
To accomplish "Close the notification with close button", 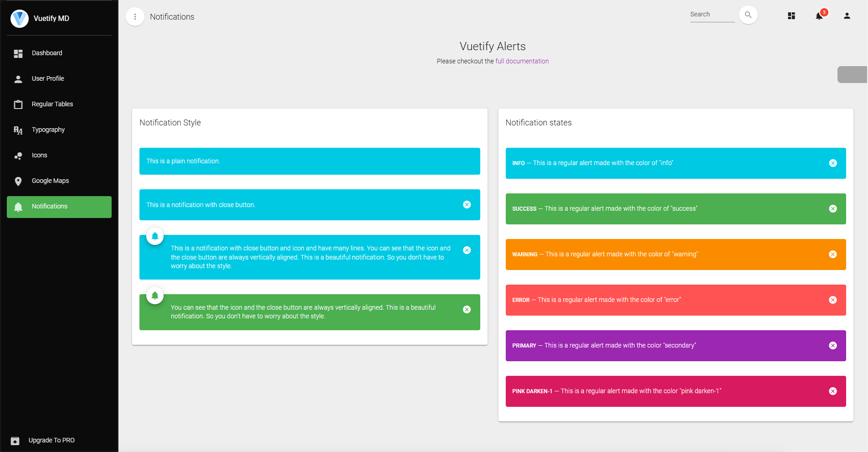I will (467, 205).
